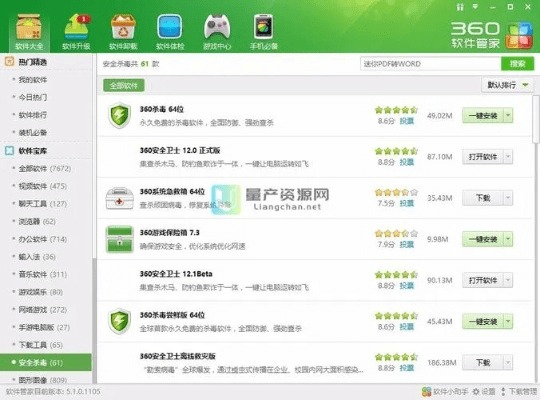The image size is (540, 400).
Task: Select the 输入法 (36) category
Action: (37, 257)
